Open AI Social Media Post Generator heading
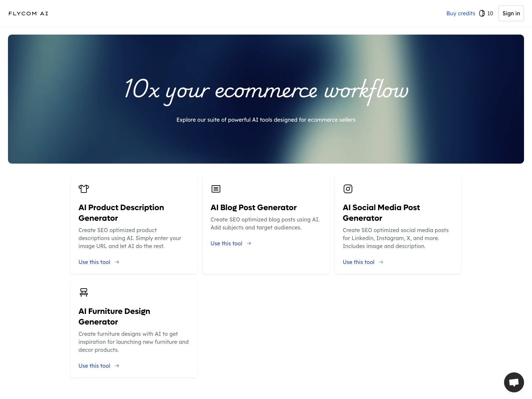This screenshot has height=399, width=532. [381, 213]
